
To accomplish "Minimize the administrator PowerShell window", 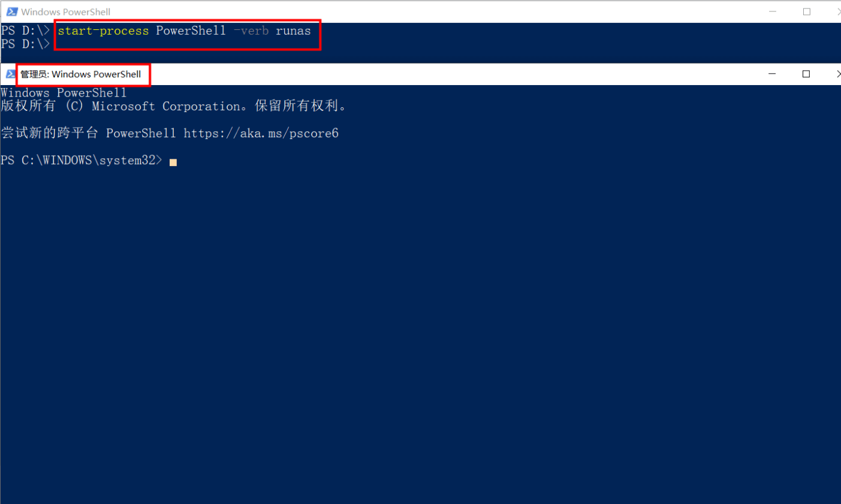I will tap(772, 74).
